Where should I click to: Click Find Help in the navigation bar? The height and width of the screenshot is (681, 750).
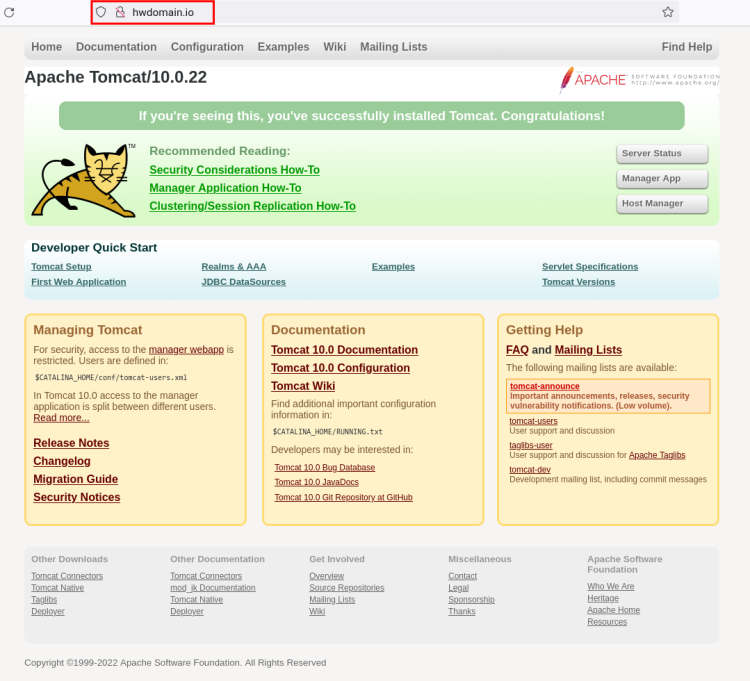point(686,47)
